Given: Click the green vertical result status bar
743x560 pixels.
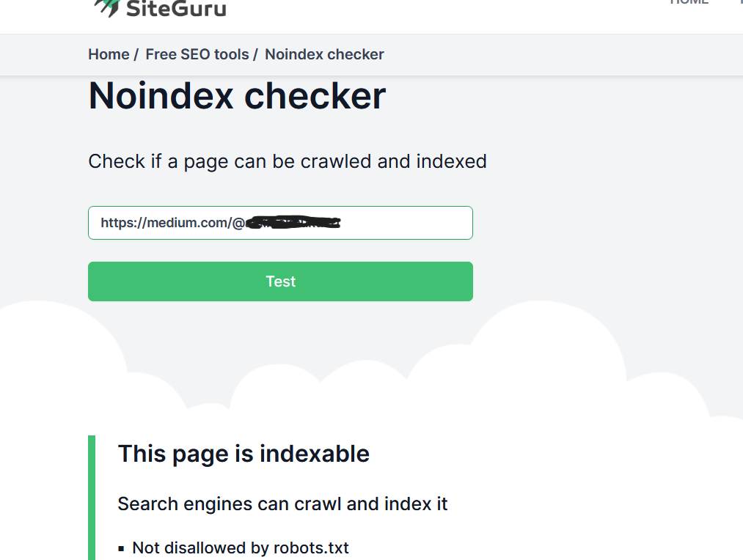Looking at the screenshot, I should [92, 498].
